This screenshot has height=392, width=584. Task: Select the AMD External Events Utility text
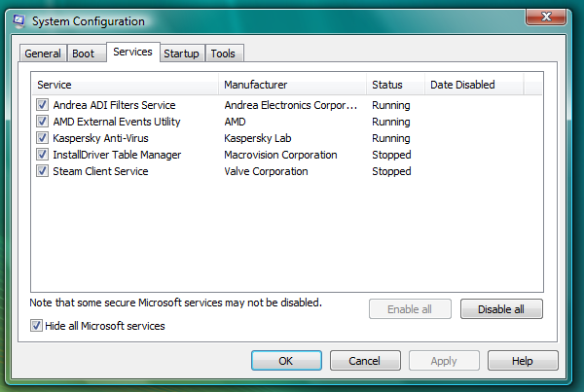[x=117, y=122]
